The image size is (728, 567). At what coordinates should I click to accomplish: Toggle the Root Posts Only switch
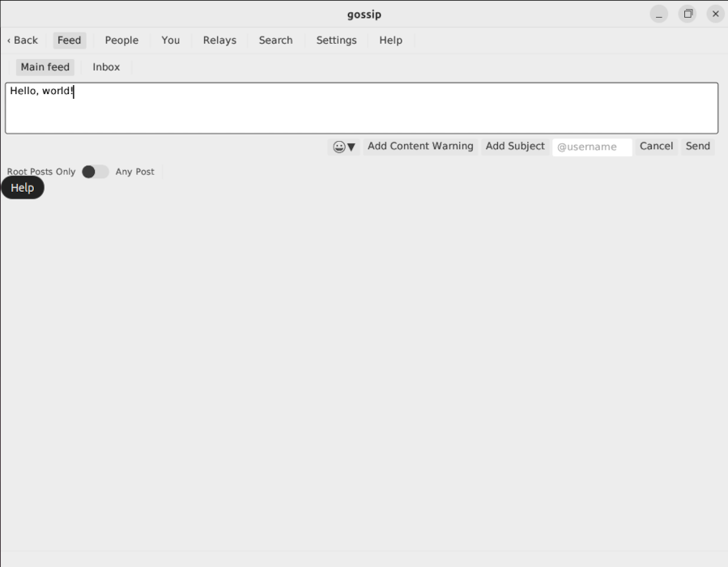pyautogui.click(x=95, y=172)
